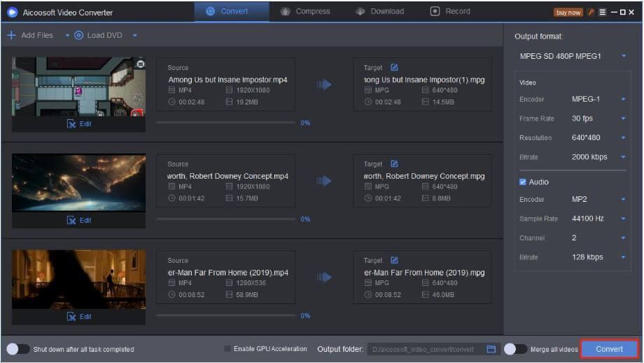Edit target name of Among Us video
The width and height of the screenshot is (644, 363).
[394, 67]
